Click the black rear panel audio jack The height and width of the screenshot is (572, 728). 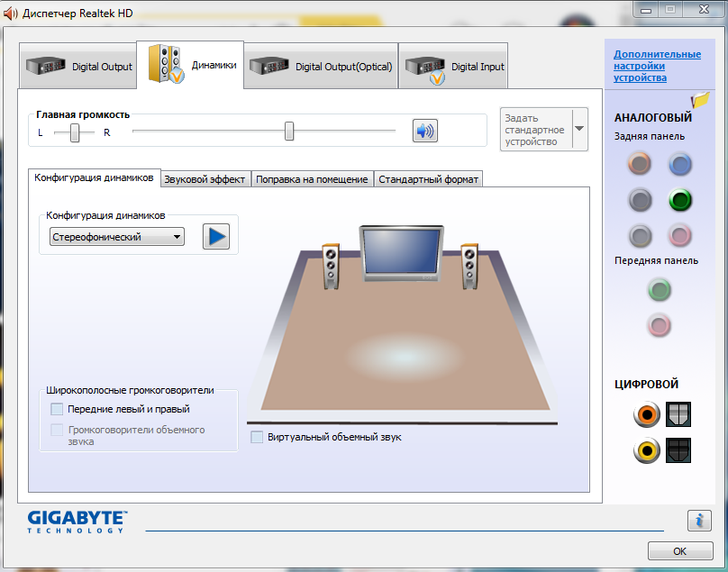640,200
